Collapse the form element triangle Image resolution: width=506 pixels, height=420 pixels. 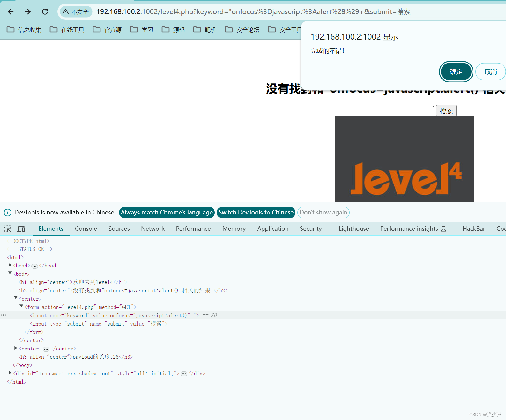21,306
